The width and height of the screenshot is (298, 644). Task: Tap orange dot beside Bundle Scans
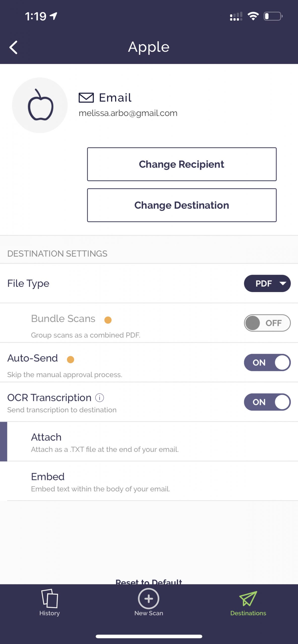tap(108, 320)
